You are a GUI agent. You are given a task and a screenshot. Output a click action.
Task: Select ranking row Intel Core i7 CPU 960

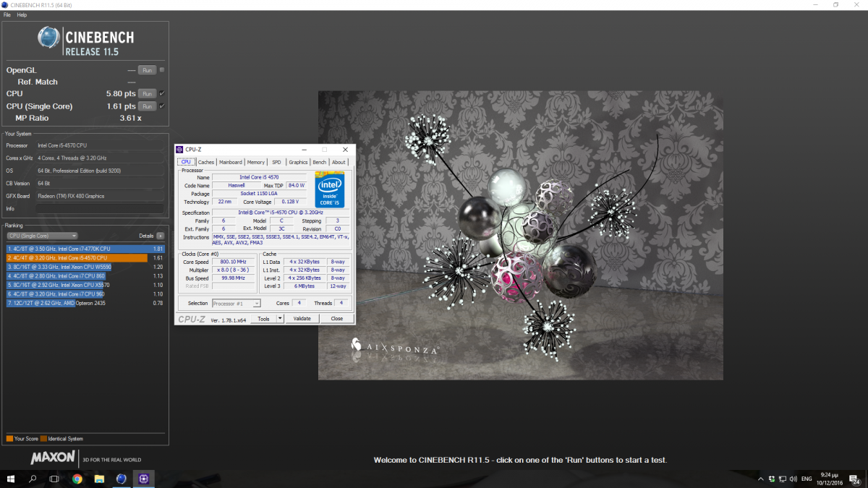click(x=85, y=294)
